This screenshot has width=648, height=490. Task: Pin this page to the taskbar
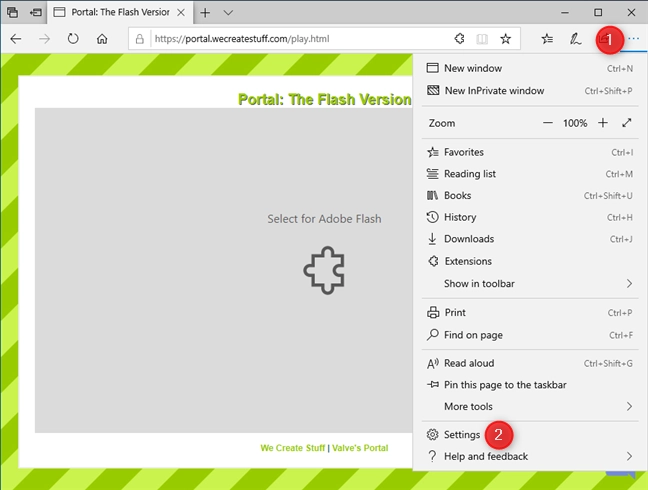(530, 385)
